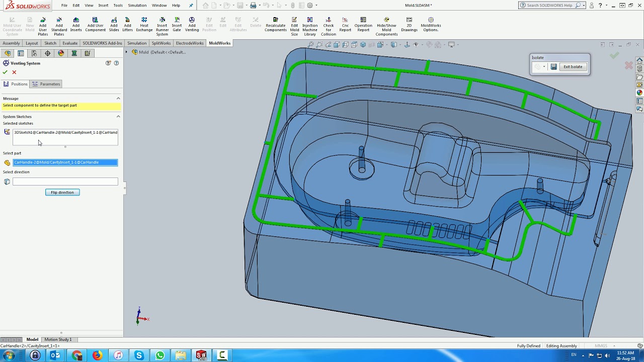The image size is (644, 362).
Task: Click the Add Slides tool
Action: 114,25
